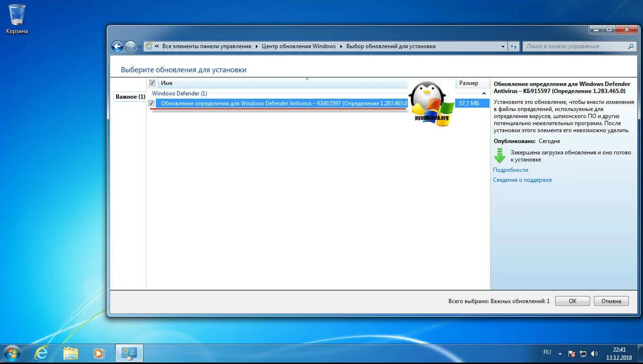
Task: Launch Internet Explorer from the taskbar
Action: [42, 353]
